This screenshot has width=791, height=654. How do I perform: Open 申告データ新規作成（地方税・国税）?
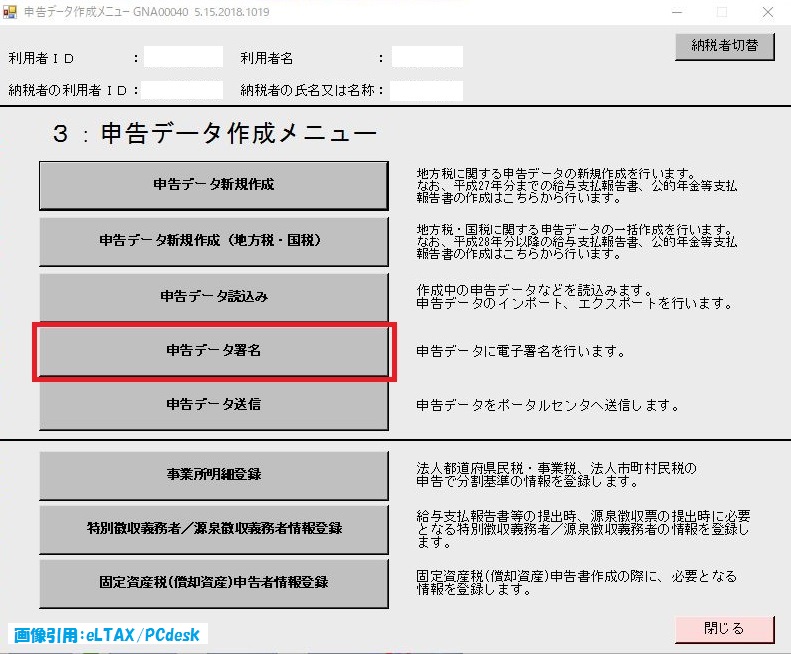coord(213,241)
